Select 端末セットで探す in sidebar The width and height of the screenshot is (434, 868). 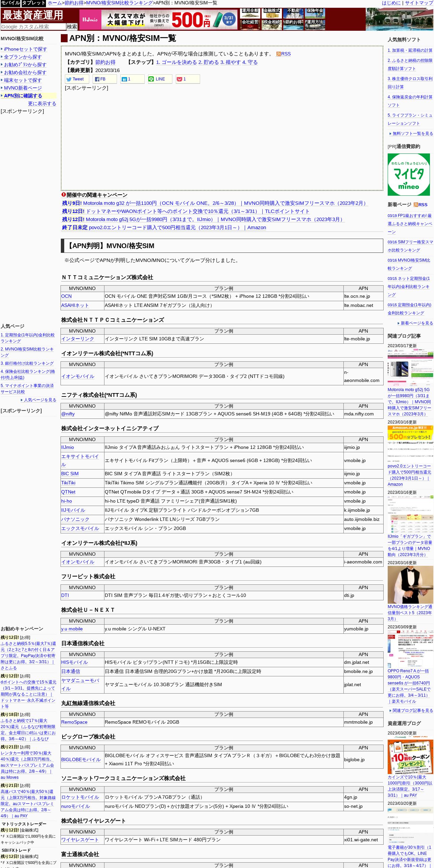pyautogui.click(x=23, y=80)
